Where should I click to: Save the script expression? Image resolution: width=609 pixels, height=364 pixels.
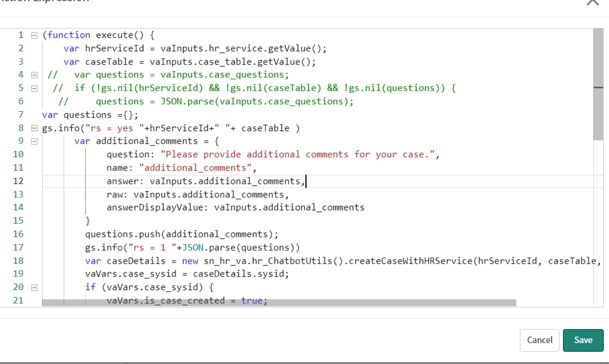point(583,340)
